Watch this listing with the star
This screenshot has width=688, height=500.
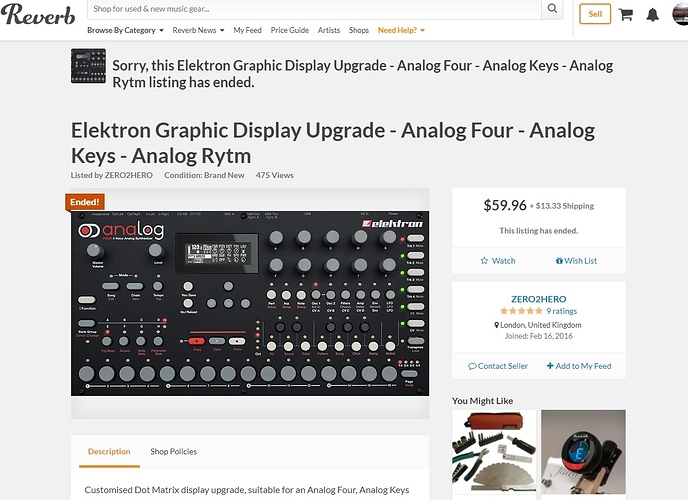point(497,260)
